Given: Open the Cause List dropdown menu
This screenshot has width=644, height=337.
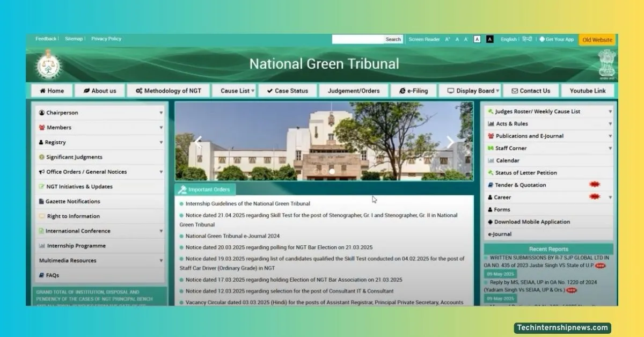Looking at the screenshot, I should [x=234, y=91].
